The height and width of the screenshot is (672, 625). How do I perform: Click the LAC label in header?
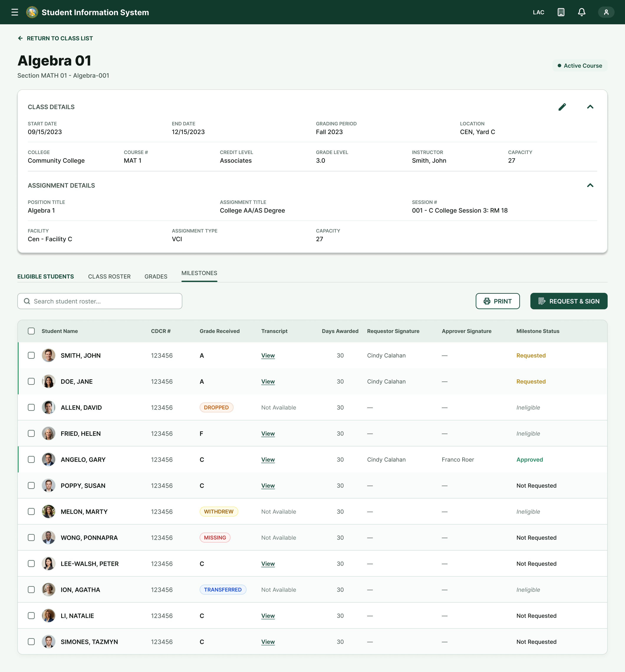coord(538,12)
